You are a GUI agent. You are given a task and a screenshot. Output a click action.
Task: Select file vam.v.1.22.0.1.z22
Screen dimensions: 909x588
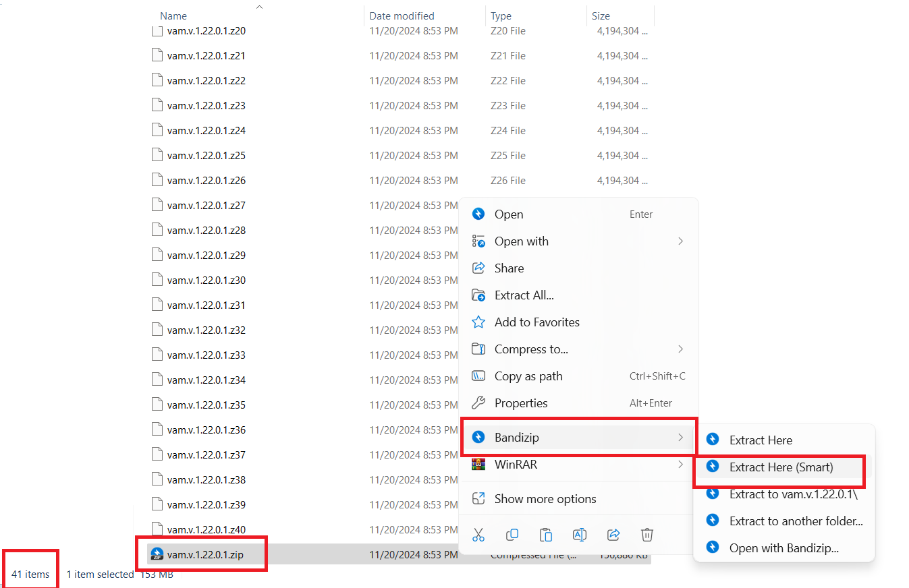point(206,81)
